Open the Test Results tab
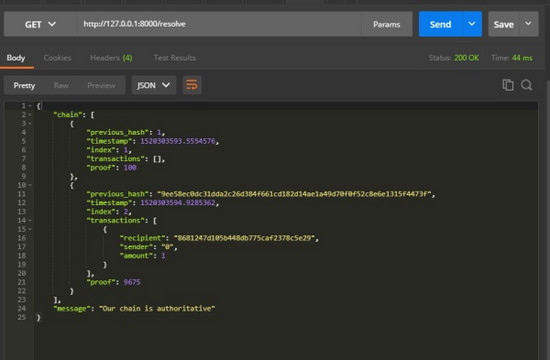 [175, 58]
